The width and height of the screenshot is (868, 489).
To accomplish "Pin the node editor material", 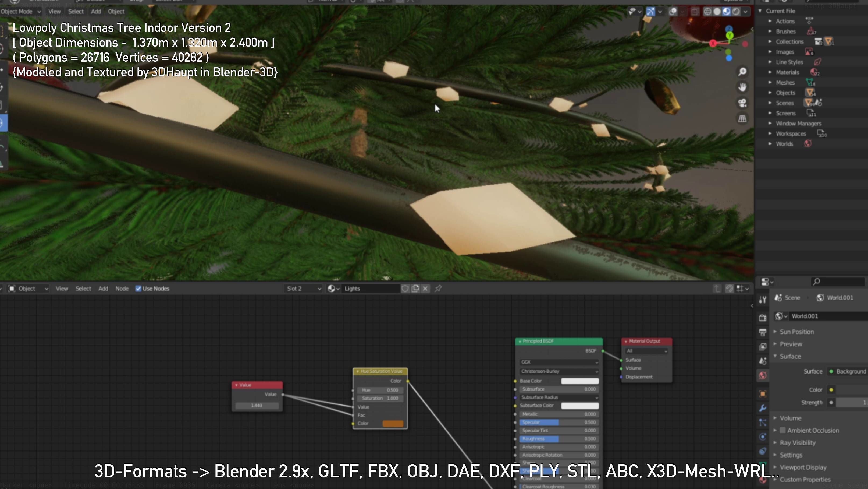I will 438,288.
